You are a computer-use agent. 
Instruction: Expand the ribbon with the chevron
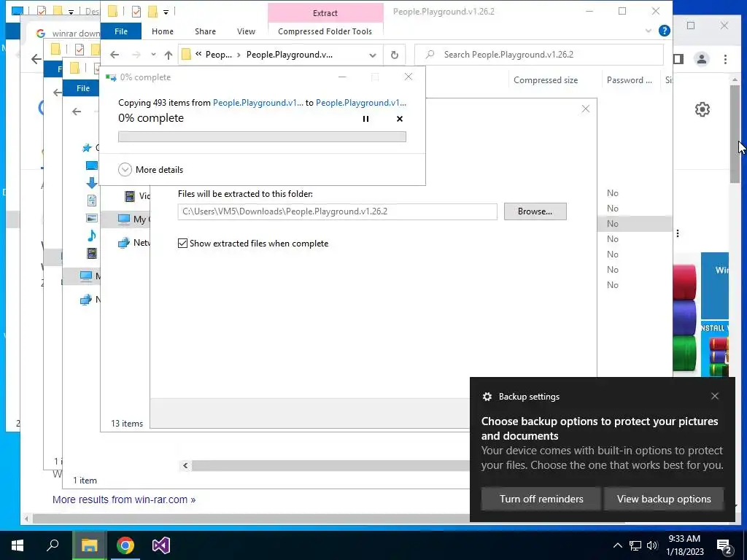coord(649,31)
